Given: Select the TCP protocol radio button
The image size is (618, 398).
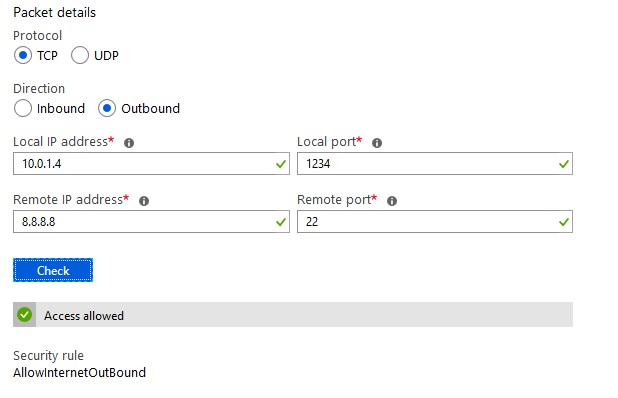Looking at the screenshot, I should 23,55.
